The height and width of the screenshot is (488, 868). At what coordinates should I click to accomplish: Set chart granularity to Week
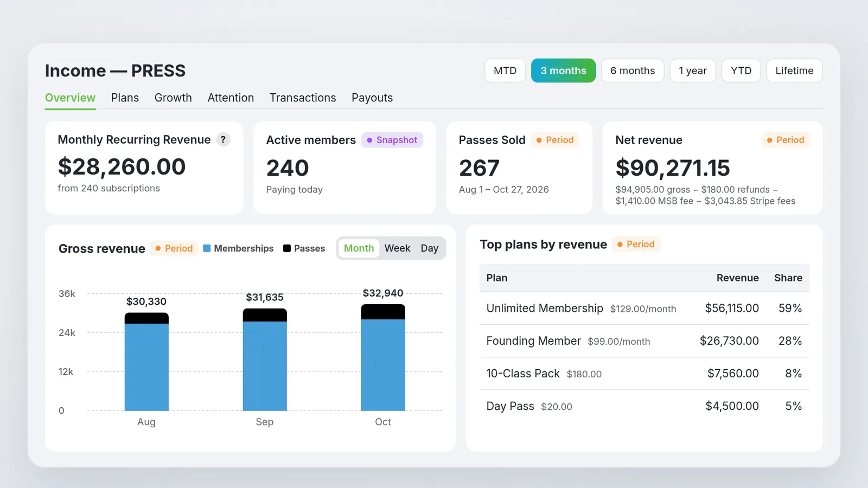click(397, 248)
